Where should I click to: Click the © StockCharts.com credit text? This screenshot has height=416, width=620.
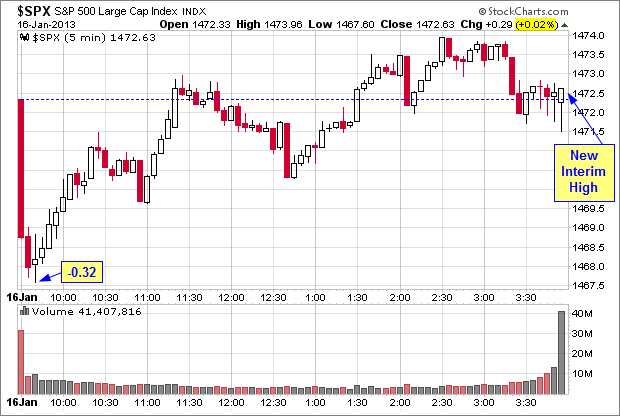(523, 11)
